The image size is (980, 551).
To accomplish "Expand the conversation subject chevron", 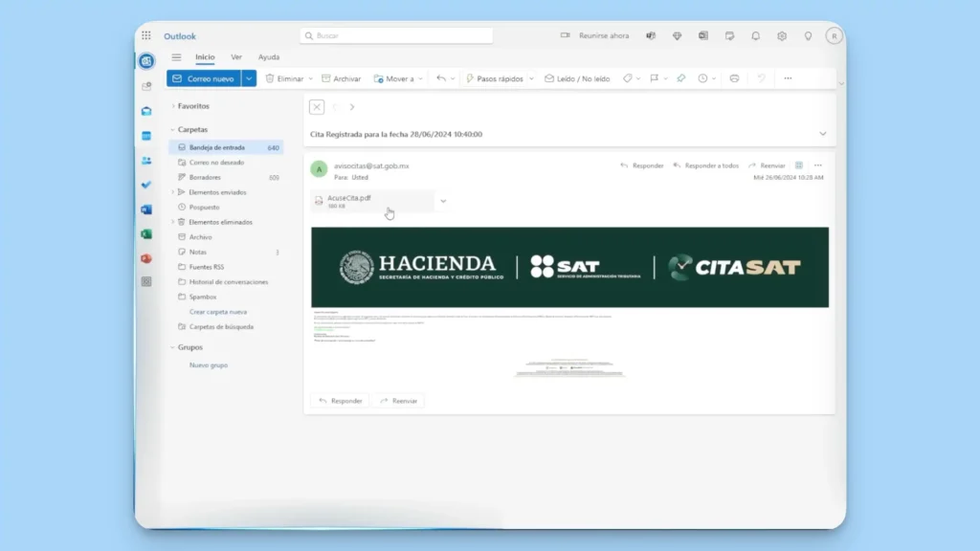I will tap(822, 134).
